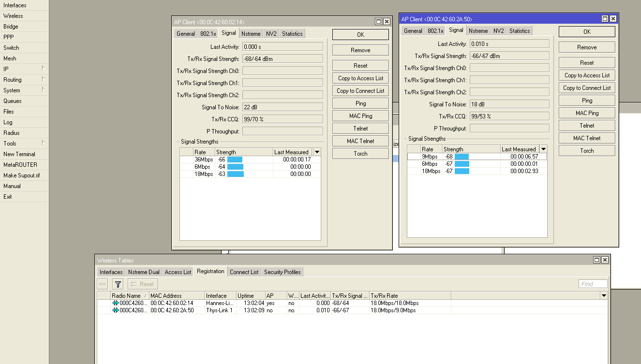Sort registration table by Radio Name column header
Image resolution: width=641 pixels, height=364 pixels.
click(x=127, y=296)
